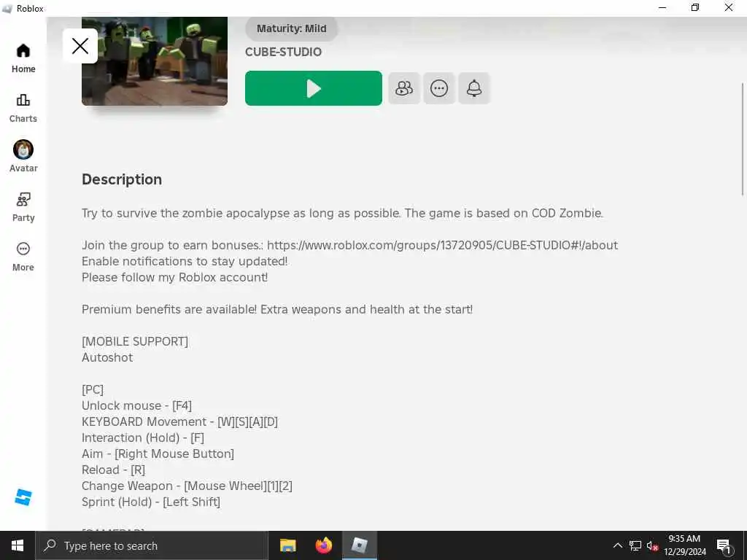Screen dimensions: 747x560
Task: Start the game with the green Play button
Action: 314,88
